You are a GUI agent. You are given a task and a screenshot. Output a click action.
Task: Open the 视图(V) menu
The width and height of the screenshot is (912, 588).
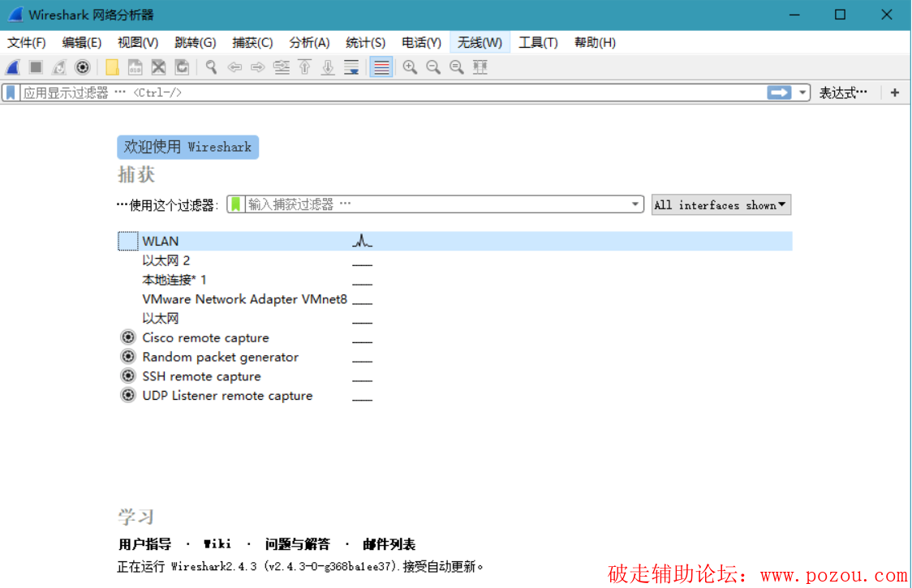138,42
